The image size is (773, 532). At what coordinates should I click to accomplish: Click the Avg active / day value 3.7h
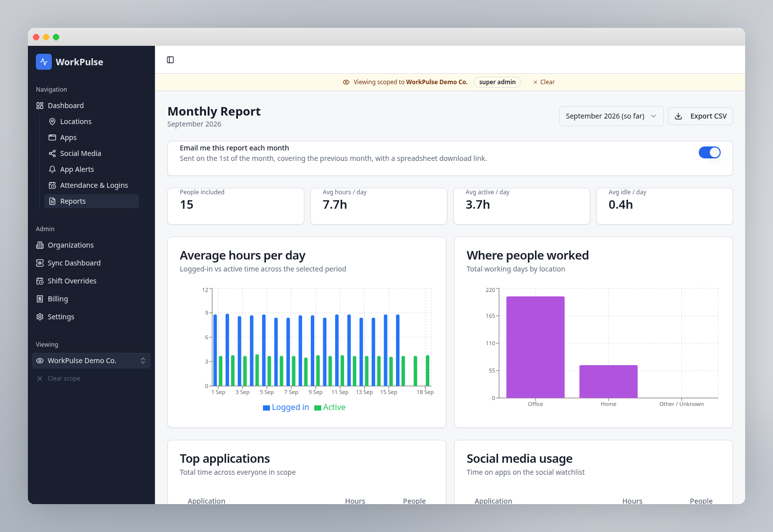tap(478, 205)
